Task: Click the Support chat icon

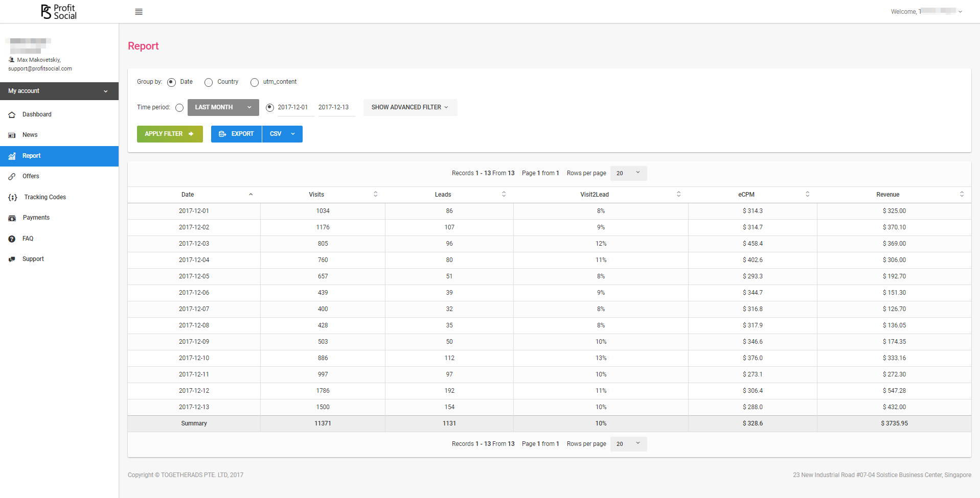Action: (x=12, y=259)
